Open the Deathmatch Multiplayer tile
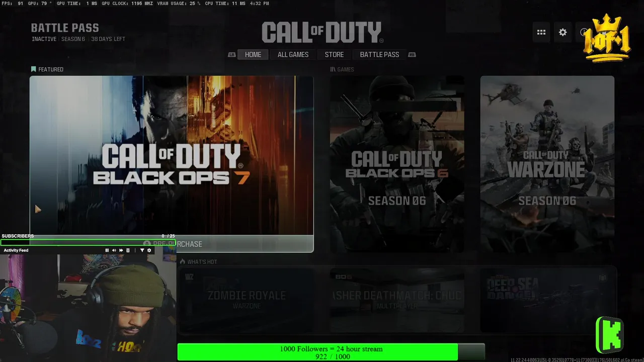Screen dimensions: 644x362 397,300
